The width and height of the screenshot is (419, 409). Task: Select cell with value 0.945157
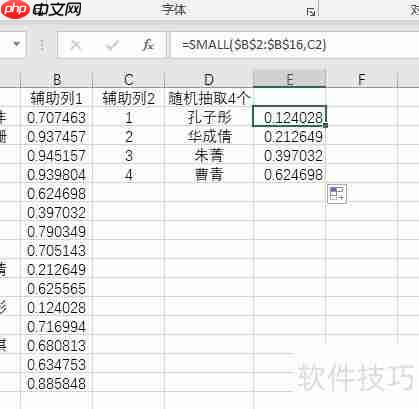tap(57, 155)
